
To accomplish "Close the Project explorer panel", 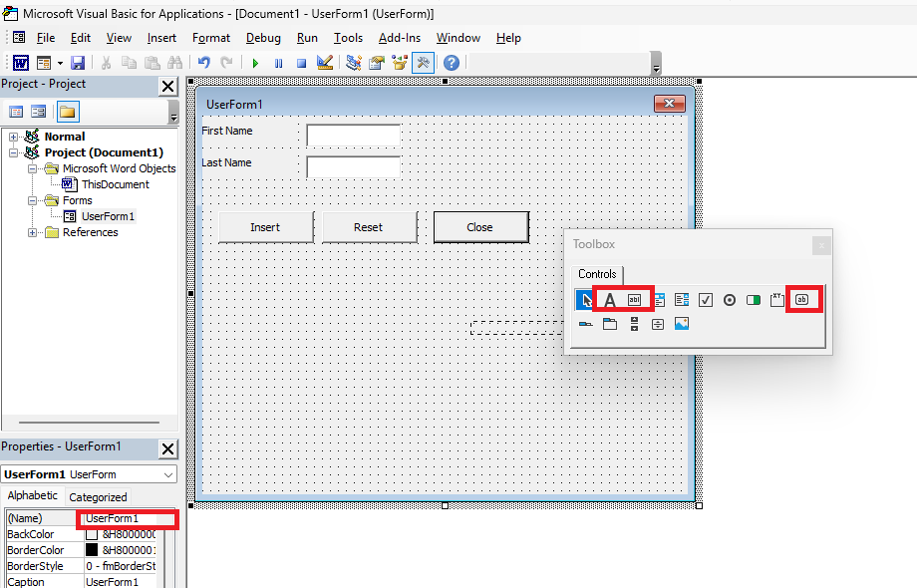I will [167, 87].
